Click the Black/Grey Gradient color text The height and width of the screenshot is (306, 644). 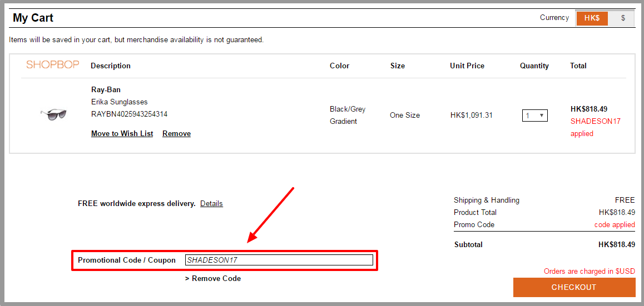348,116
